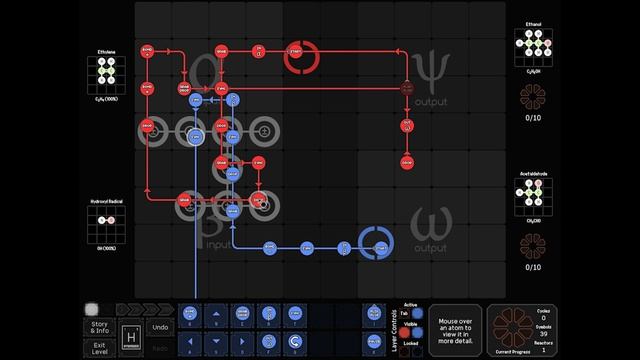Click the Ethanol 0/10 progress flower

(x=533, y=97)
